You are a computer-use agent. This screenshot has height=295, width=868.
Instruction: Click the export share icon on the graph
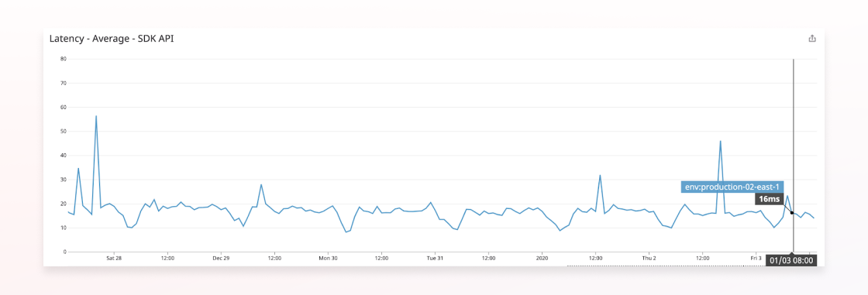point(812,39)
